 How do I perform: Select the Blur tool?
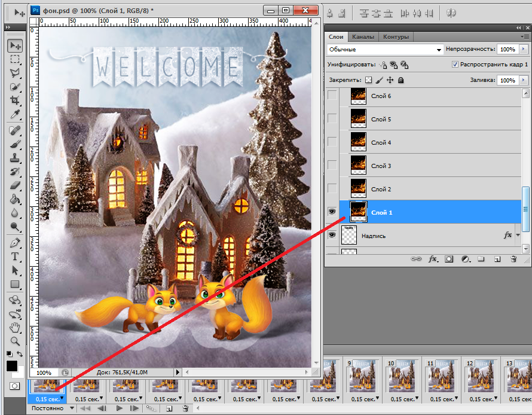tap(15, 213)
